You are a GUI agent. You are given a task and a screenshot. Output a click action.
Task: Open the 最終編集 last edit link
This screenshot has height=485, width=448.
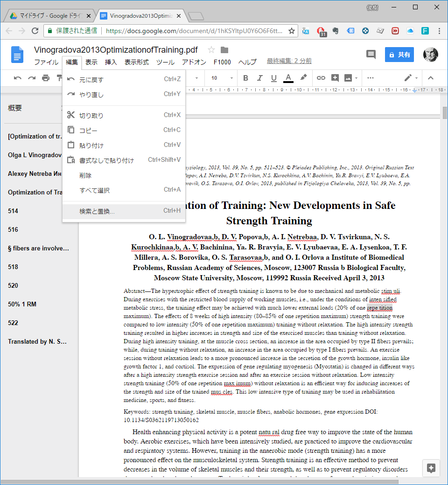coord(289,61)
